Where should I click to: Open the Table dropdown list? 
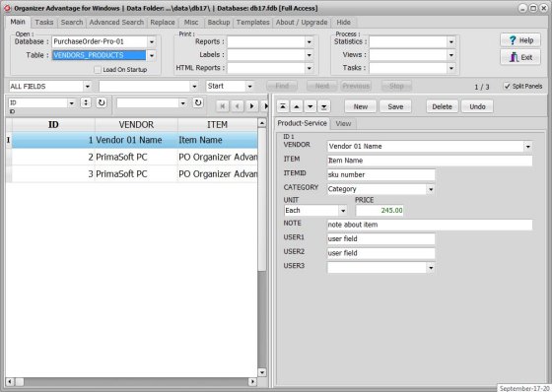click(152, 55)
